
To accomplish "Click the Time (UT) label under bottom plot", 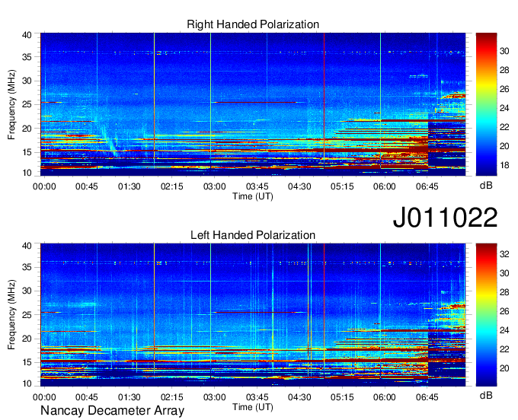I will 253,407.
